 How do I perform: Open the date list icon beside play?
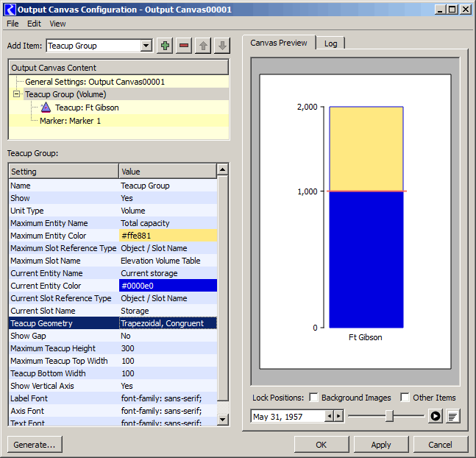(452, 416)
